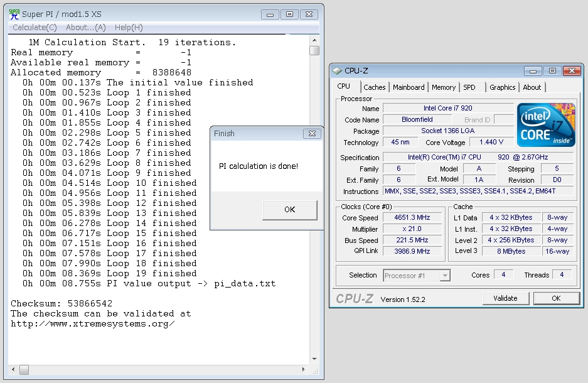Viewport: 588px width, 383px height.
Task: Click the Cores count value
Action: point(503,275)
